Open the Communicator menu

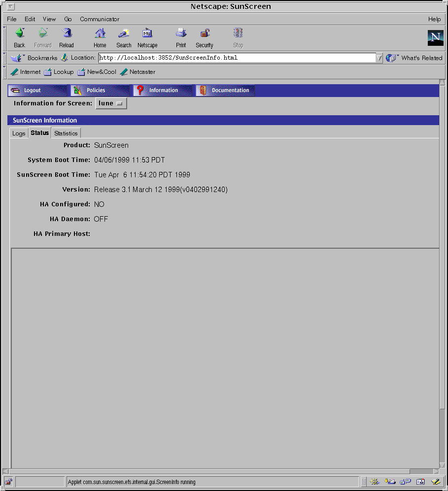click(100, 19)
